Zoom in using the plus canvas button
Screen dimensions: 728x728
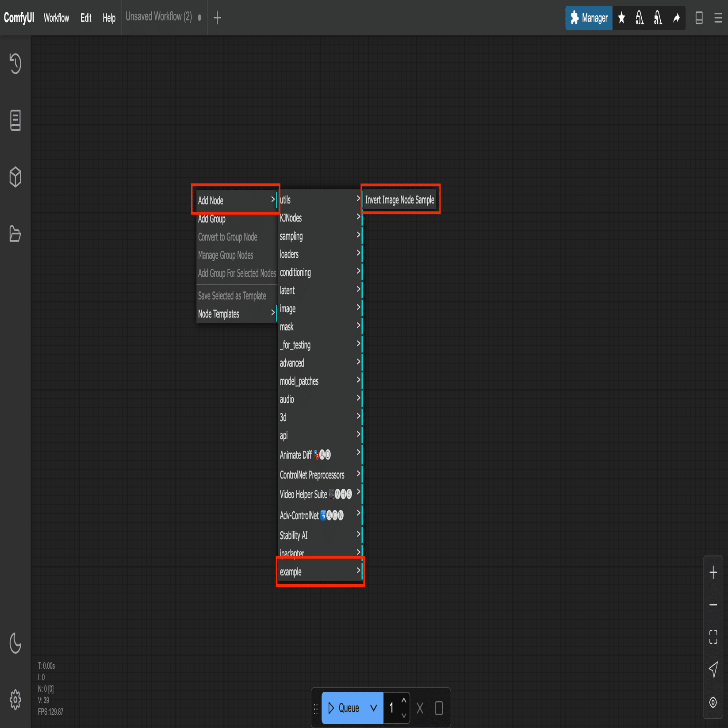click(713, 573)
